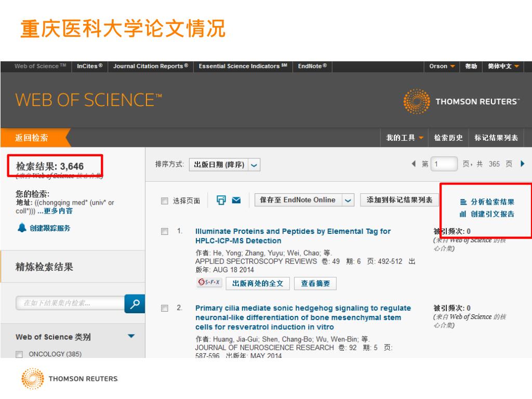532x399 pixels.
Task: Click the ...更多内容 link in search query
Action: [55, 211]
